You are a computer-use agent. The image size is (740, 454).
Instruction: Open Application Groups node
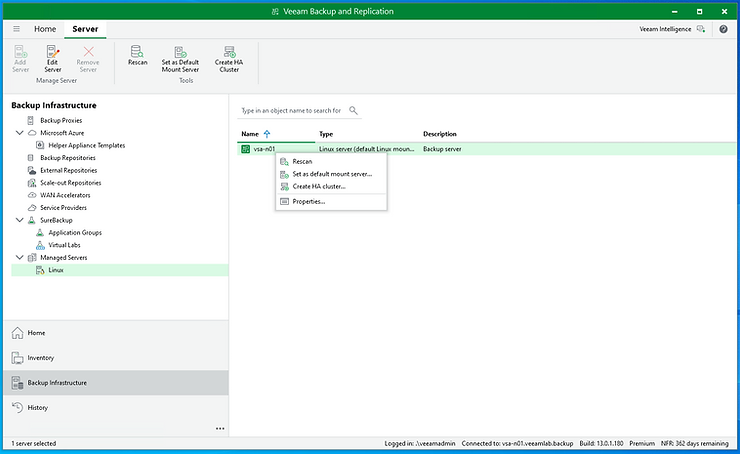point(75,233)
